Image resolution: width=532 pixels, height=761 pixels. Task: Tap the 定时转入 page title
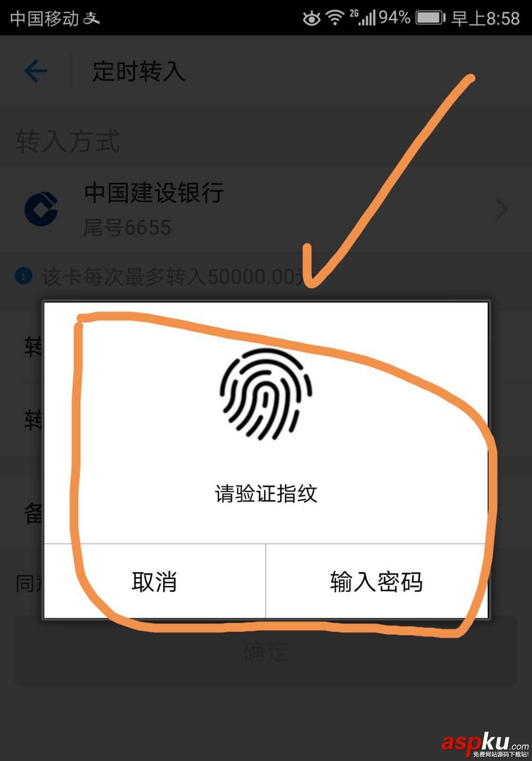tap(139, 71)
